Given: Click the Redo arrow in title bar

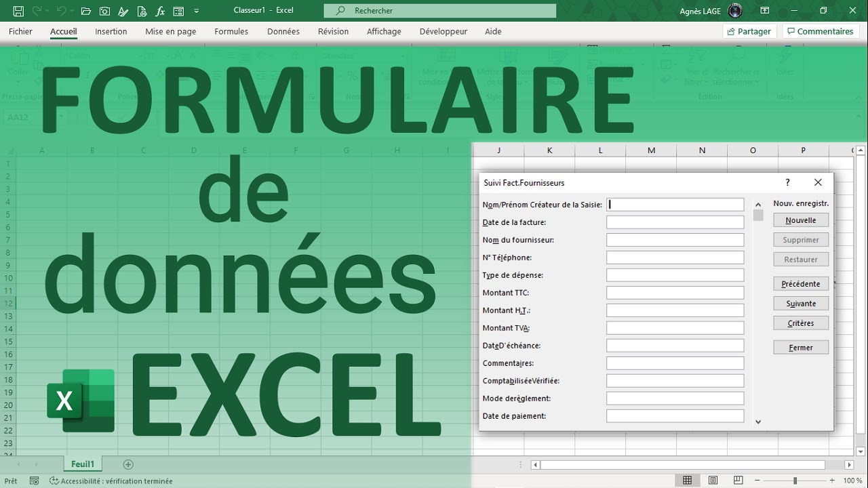Looking at the screenshot, I should click(37, 11).
